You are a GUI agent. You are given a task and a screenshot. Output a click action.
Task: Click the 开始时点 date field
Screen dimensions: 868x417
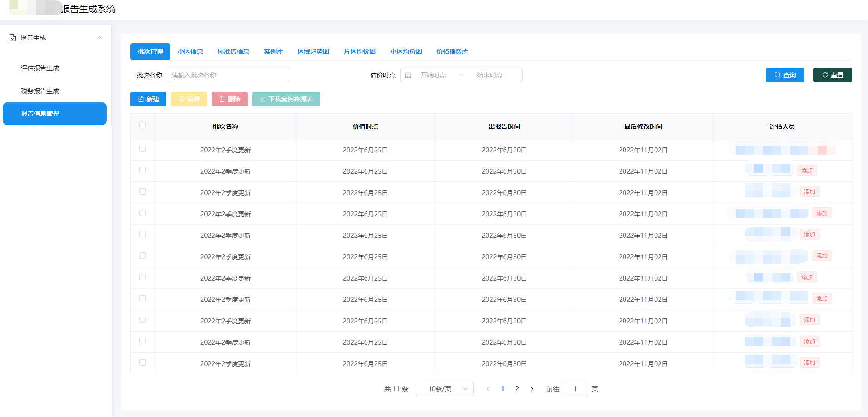pos(433,75)
